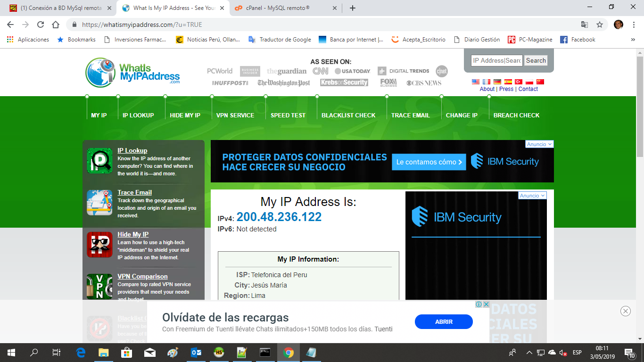Open a new browser tab

click(x=353, y=8)
